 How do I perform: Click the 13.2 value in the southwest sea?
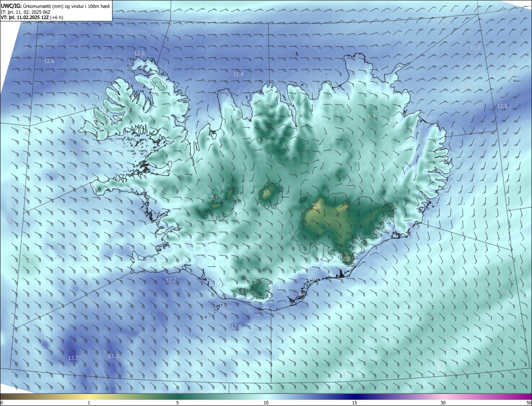tap(113, 356)
